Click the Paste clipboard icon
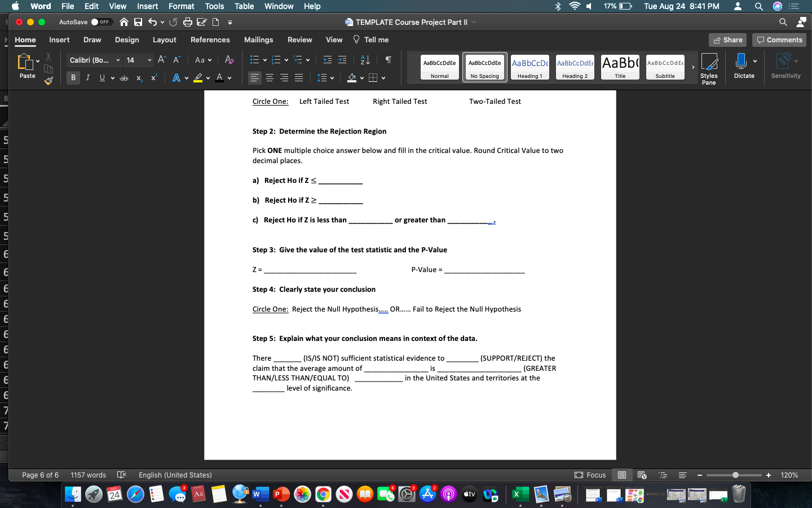 pyautogui.click(x=26, y=62)
